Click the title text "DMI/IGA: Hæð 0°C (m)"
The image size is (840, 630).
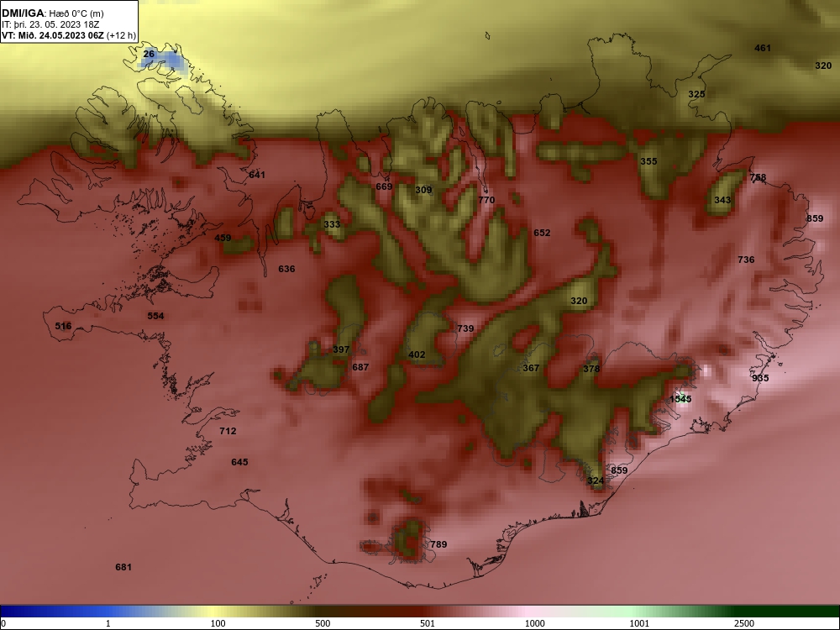52,13
